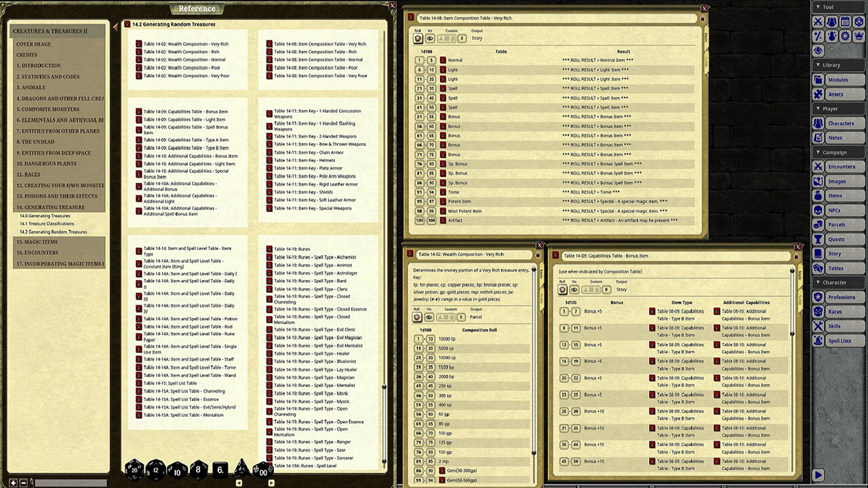This screenshot has width=868, height=488.
Task: Toggle Vis eye in Capabilities Table window
Action: [x=574, y=289]
